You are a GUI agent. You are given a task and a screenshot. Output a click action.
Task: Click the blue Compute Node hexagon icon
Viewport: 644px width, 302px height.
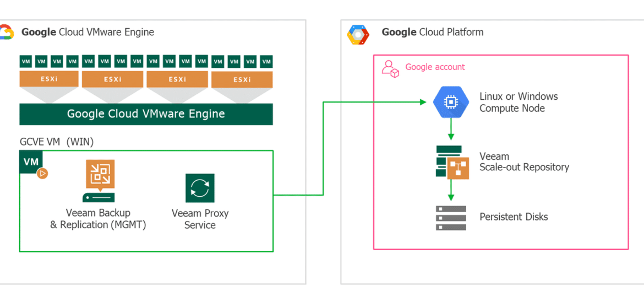[x=451, y=102]
